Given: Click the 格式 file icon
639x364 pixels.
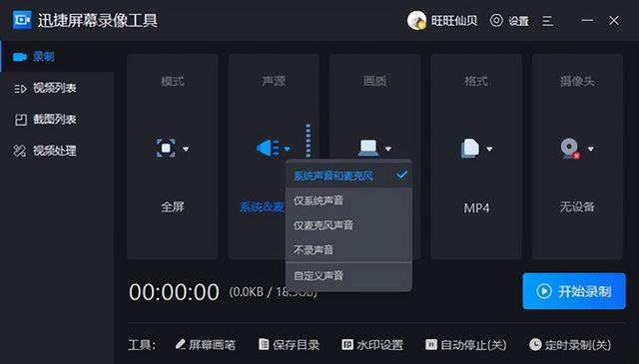Looking at the screenshot, I should click(x=470, y=149).
